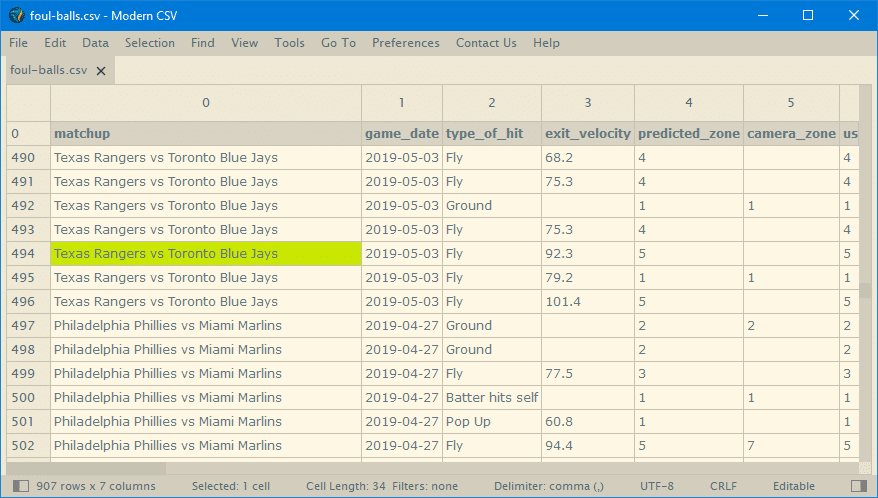The image size is (878, 498).
Task: Select exit velocity cell 79.2
Action: click(x=588, y=278)
